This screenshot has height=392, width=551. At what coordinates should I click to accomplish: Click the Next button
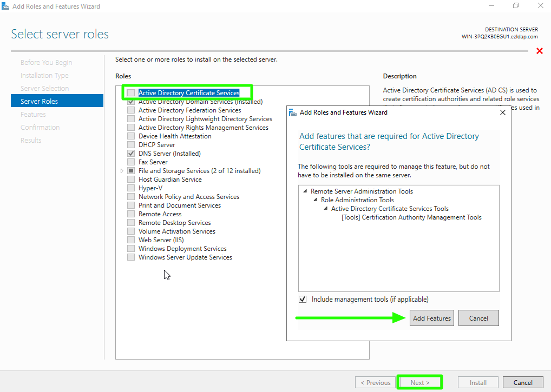click(x=419, y=382)
